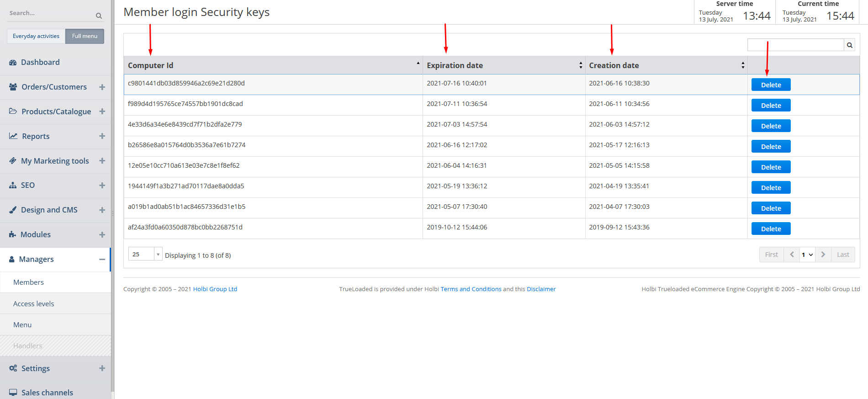Go to next page arrow in pagination
Screen dimensions: 868x399
pyautogui.click(x=823, y=255)
